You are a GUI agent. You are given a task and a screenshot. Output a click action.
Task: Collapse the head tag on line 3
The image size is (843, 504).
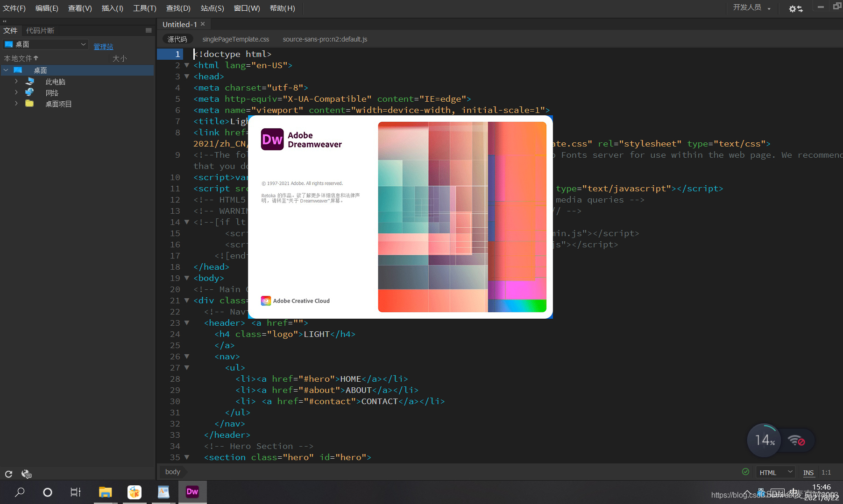tap(187, 77)
